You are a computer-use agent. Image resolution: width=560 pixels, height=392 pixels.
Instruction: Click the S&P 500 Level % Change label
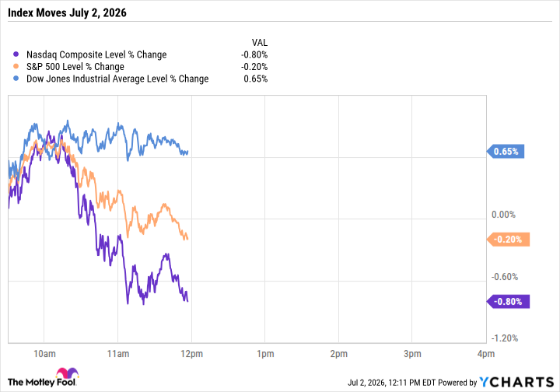click(x=75, y=67)
